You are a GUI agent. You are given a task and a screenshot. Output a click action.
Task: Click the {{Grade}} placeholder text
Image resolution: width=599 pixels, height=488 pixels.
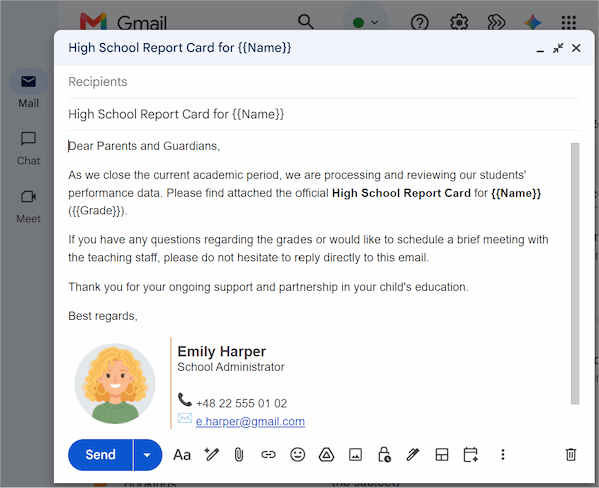(97, 211)
